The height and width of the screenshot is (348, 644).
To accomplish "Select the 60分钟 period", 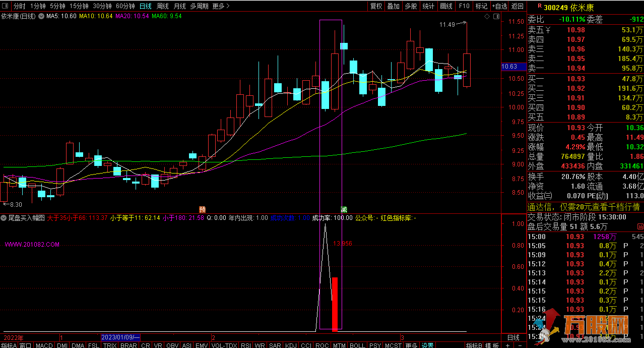I will click(x=125, y=6).
